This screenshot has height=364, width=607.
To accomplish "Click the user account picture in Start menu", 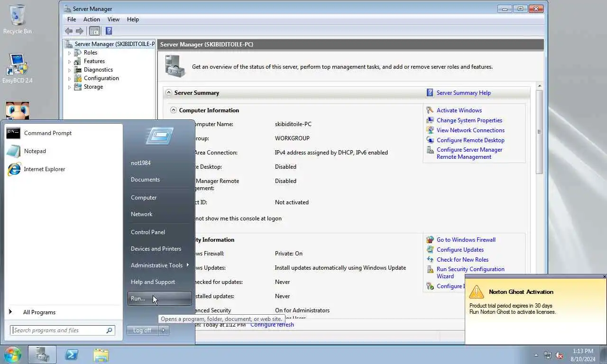I will pyautogui.click(x=159, y=136).
